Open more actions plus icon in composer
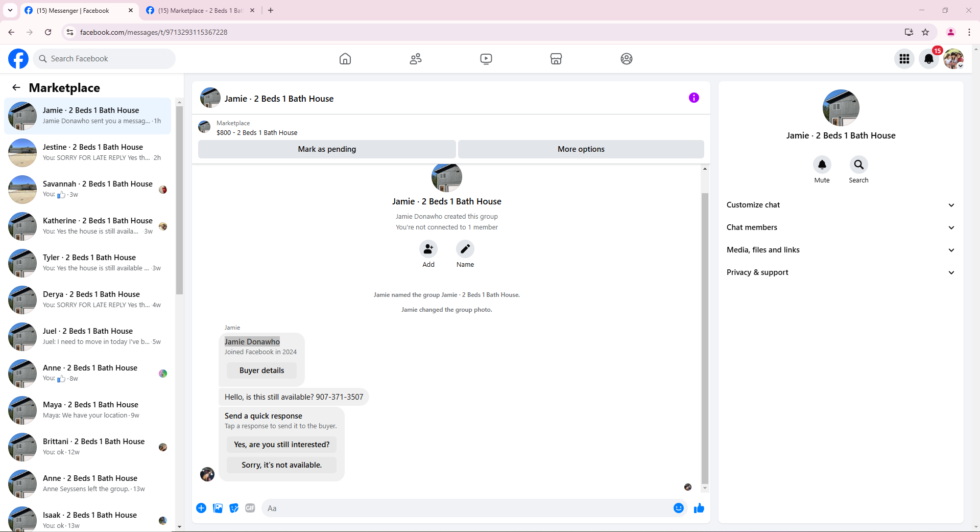The image size is (980, 532). 201,508
